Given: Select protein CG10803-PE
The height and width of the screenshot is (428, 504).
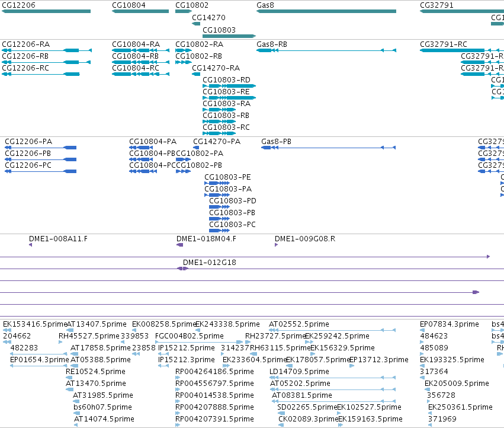Looking at the screenshot, I should [x=217, y=183].
